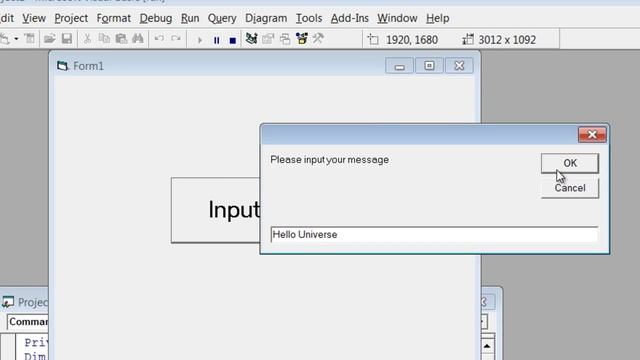
Task: Open the View menu
Action: [34, 18]
